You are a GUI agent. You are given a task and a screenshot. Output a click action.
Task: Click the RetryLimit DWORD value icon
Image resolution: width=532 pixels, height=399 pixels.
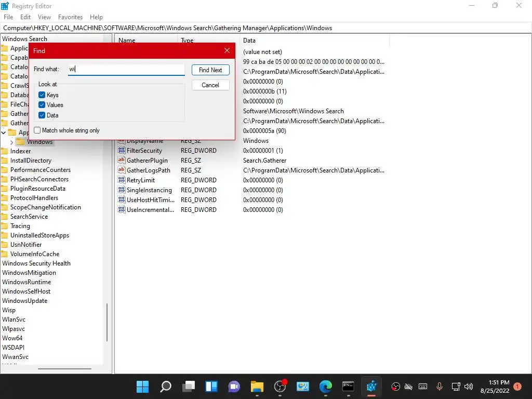[122, 180]
